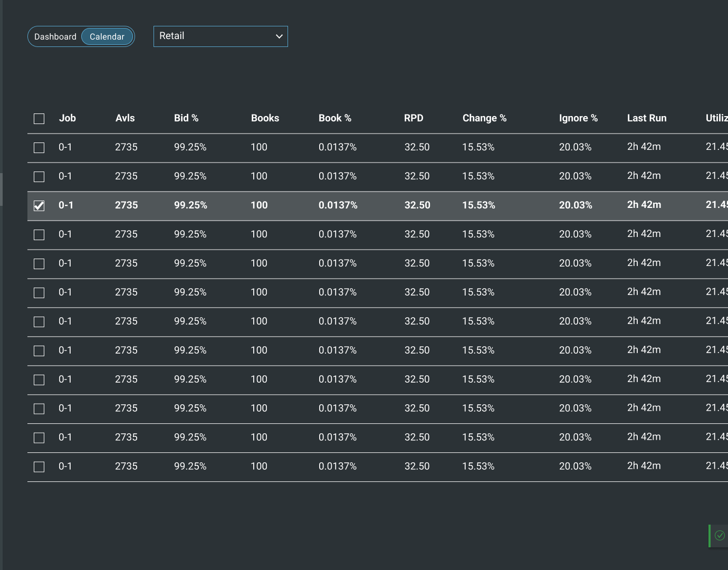Check the first table row's checkbox
The width and height of the screenshot is (728, 570).
(39, 148)
